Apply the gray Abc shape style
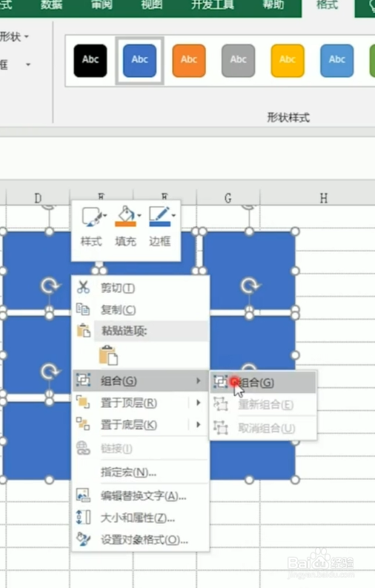 (x=238, y=60)
